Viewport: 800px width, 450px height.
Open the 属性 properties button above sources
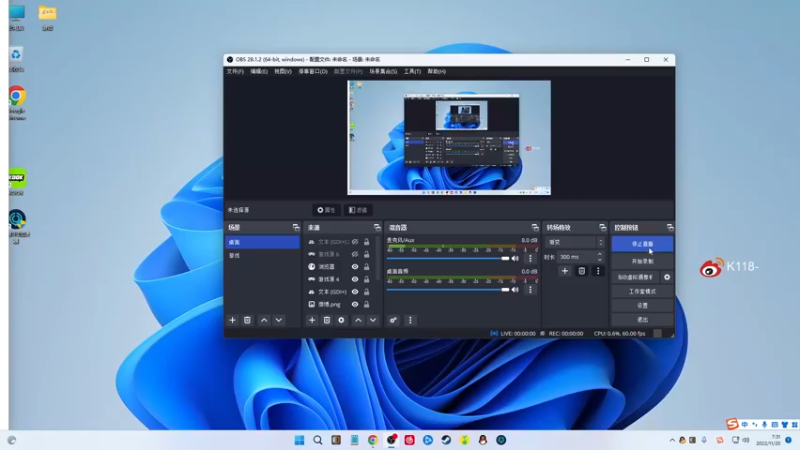click(x=326, y=210)
